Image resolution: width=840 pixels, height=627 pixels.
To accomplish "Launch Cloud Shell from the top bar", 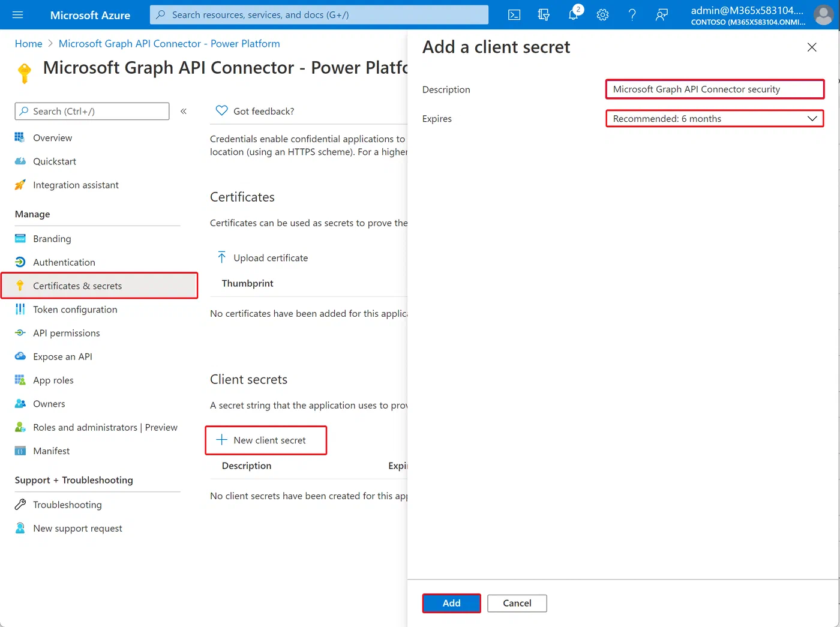I will coord(514,15).
